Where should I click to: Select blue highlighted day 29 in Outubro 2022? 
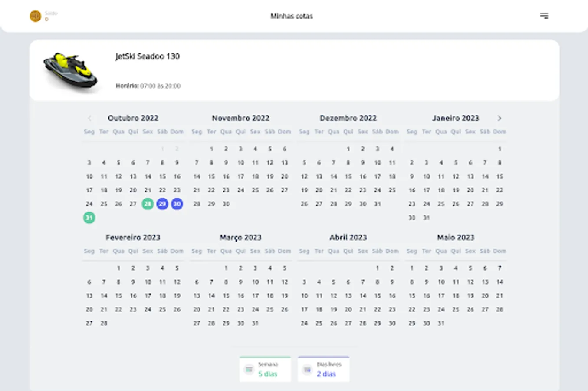point(162,204)
